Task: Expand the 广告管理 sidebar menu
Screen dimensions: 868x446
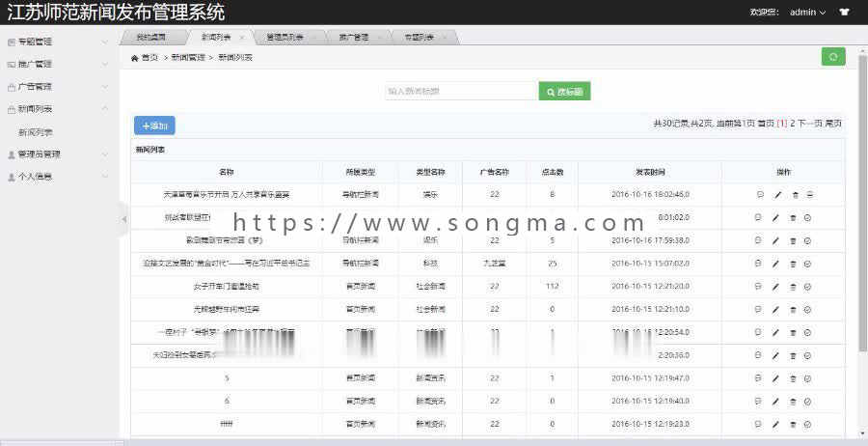Action: click(x=59, y=87)
